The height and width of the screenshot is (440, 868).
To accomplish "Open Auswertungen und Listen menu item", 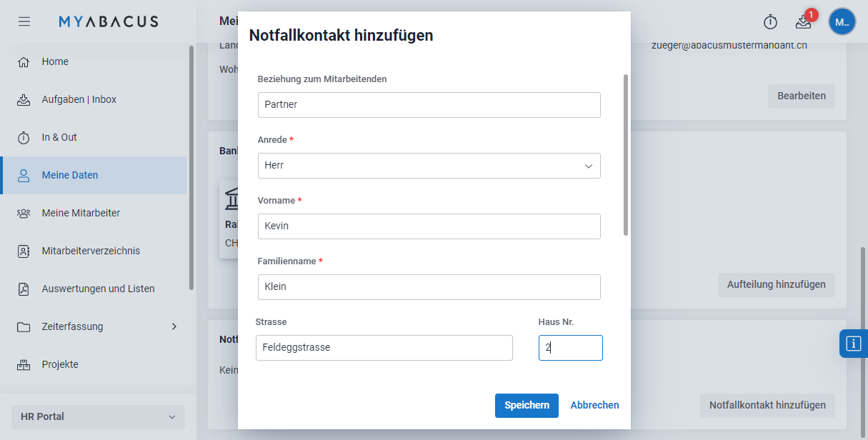I will tap(94, 289).
